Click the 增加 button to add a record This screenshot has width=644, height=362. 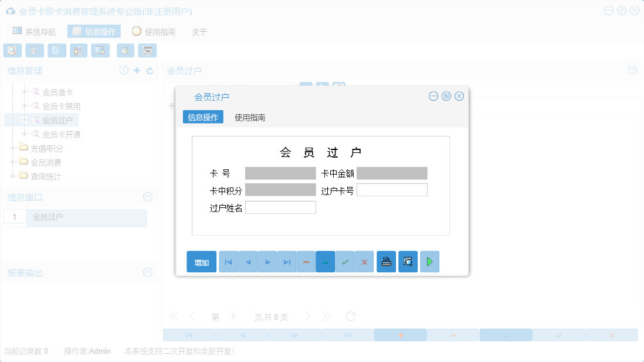click(x=201, y=262)
